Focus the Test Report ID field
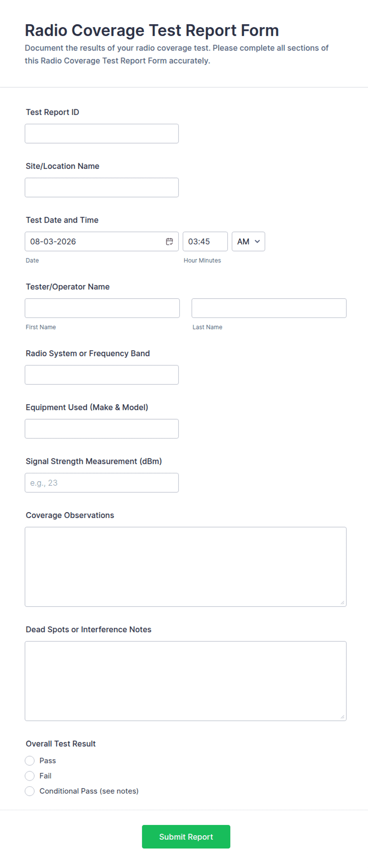 (x=102, y=134)
